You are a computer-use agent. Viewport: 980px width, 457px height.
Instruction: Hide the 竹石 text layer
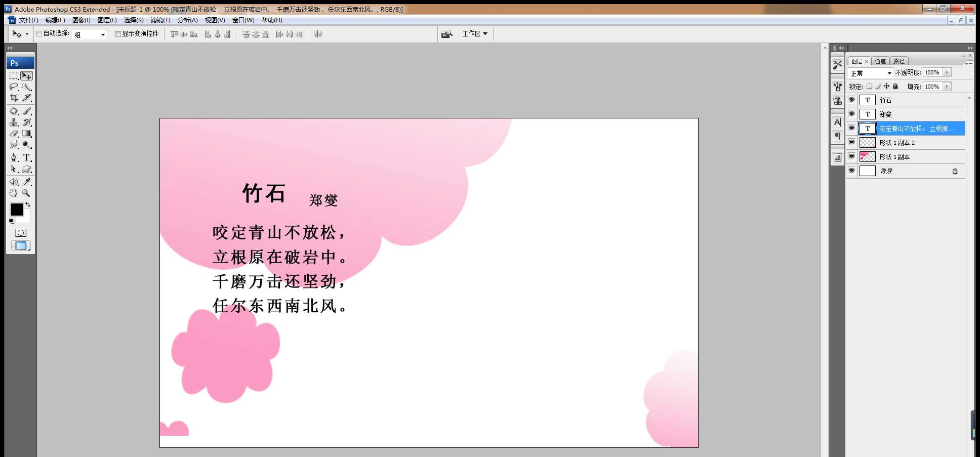853,100
